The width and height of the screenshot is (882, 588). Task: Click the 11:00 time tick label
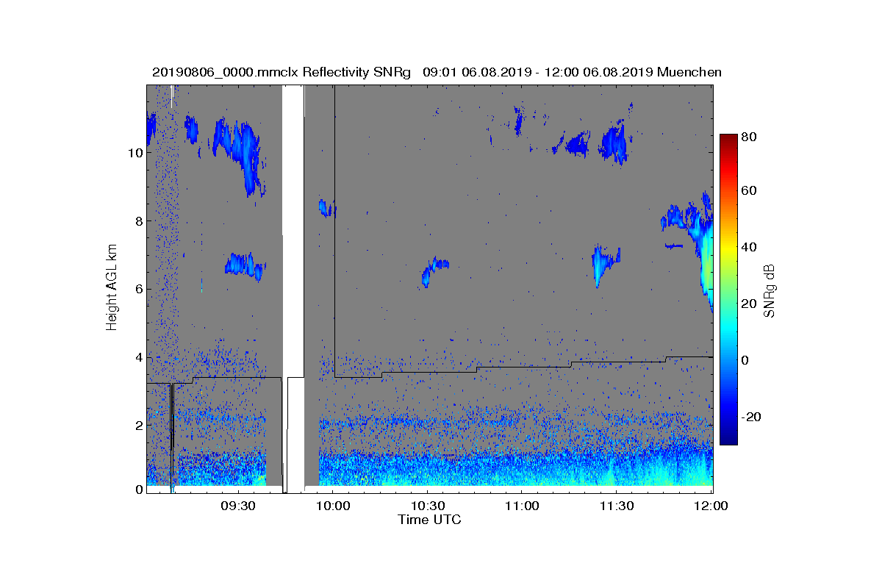(523, 506)
